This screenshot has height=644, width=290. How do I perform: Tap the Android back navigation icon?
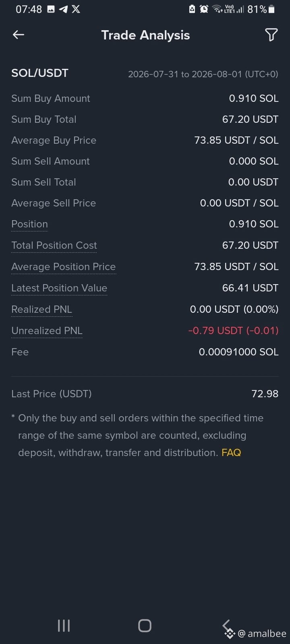[x=226, y=625]
